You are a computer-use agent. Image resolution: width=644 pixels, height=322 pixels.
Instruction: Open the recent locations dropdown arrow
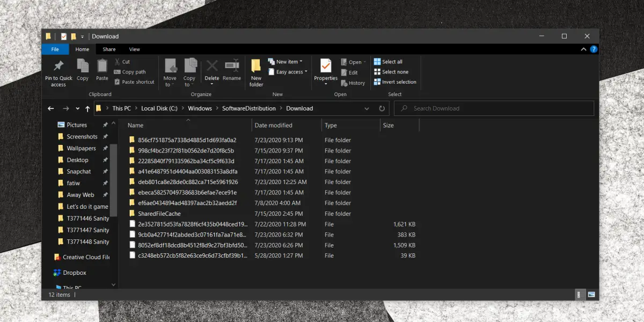(78, 108)
